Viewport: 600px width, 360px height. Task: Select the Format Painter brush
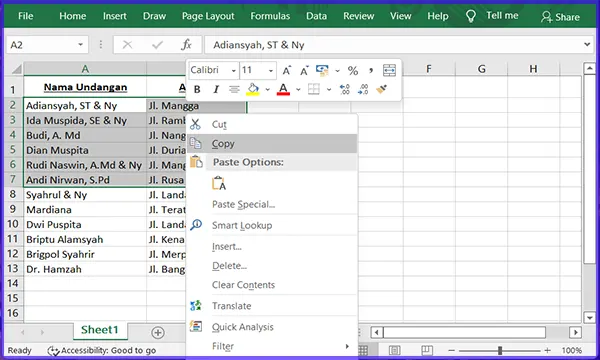click(381, 90)
